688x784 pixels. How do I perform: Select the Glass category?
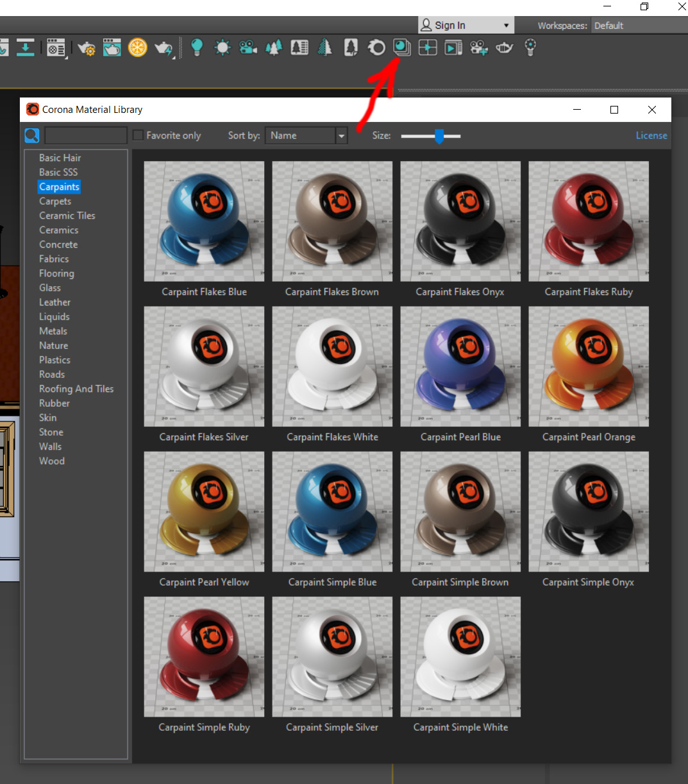50,287
